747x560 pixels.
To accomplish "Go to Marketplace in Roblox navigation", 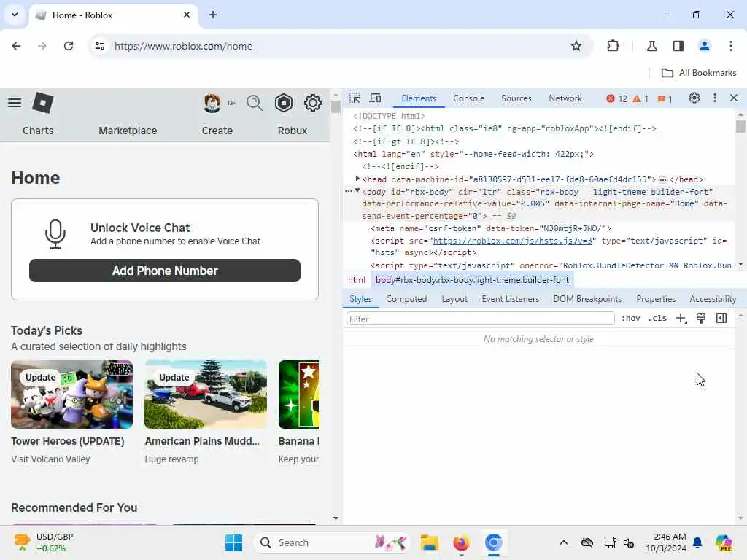I will tap(128, 131).
